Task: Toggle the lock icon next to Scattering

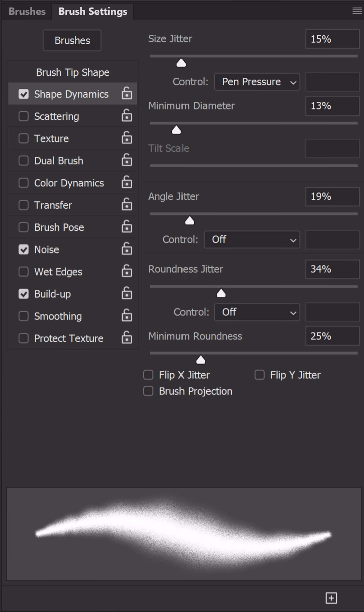Action: click(126, 116)
